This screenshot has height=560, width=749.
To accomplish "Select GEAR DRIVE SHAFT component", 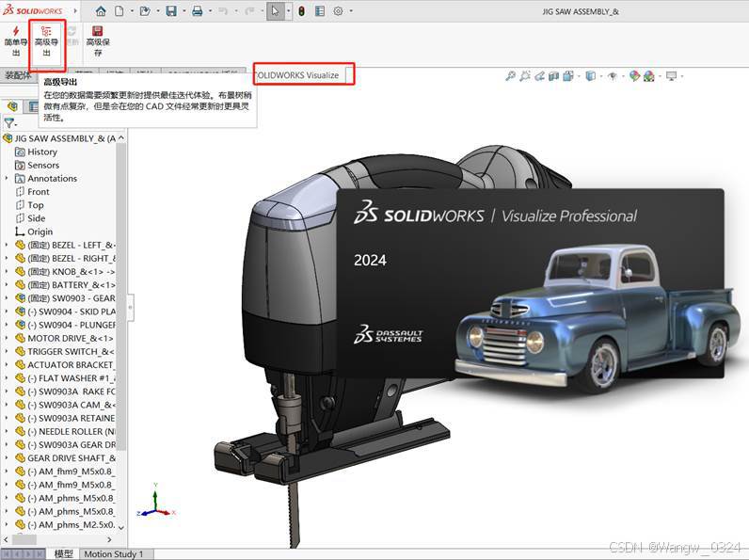I will click(x=65, y=457).
